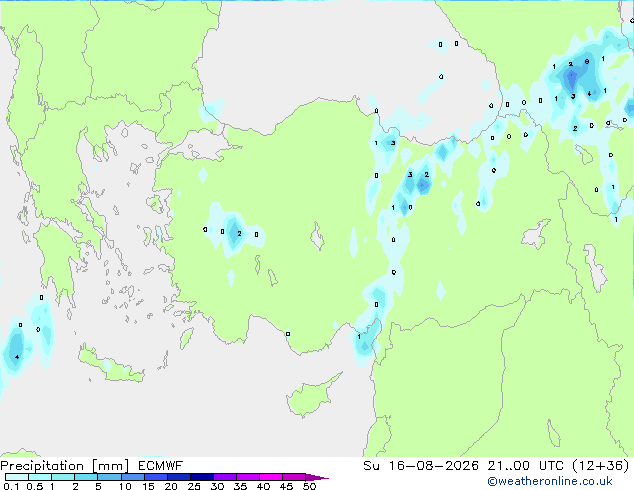Click the '21..00 UTC' time text

point(525,466)
